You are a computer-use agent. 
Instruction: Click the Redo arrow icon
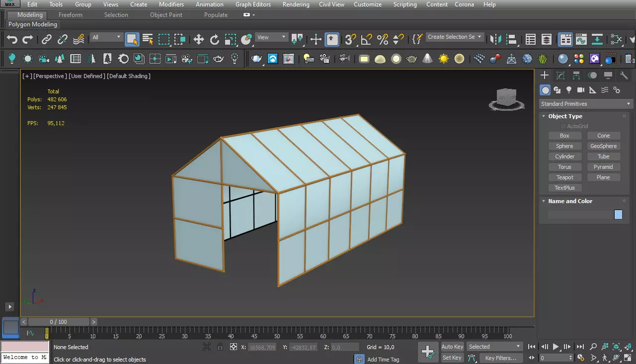pyautogui.click(x=28, y=39)
